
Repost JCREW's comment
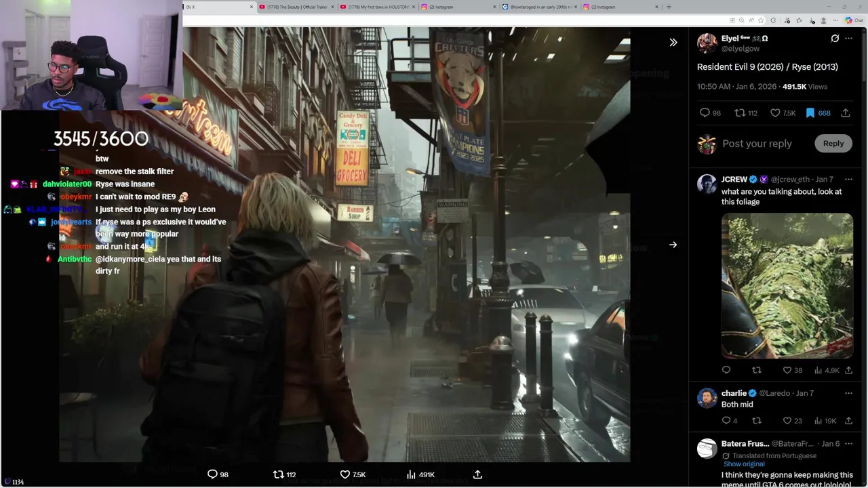click(757, 370)
